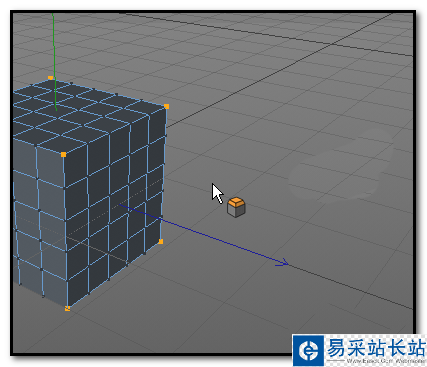The width and height of the screenshot is (427, 367).
Task: Select orange point at cube's top right rear corner
Action: [167, 107]
